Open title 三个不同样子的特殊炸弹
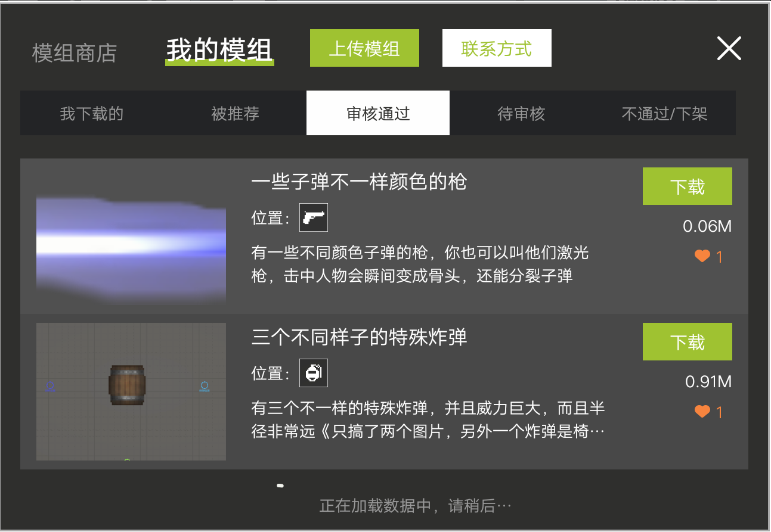Screen dimensions: 771x532 (359, 337)
